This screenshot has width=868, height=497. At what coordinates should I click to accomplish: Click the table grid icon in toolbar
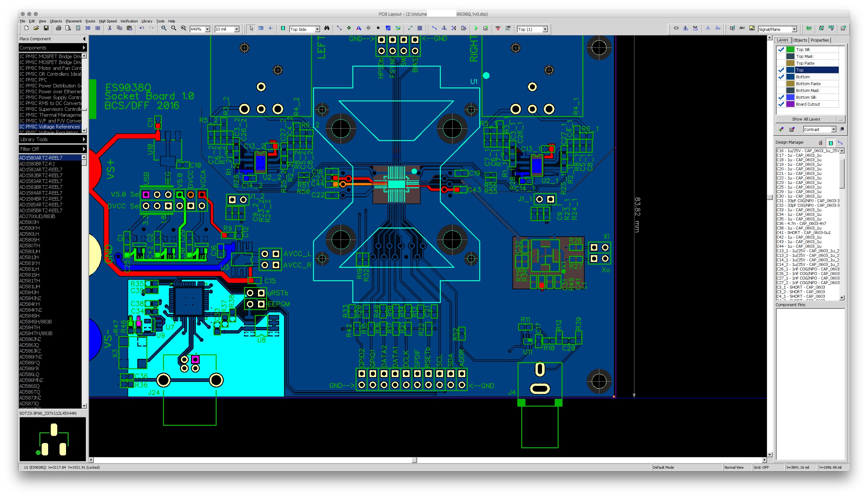[x=420, y=29]
